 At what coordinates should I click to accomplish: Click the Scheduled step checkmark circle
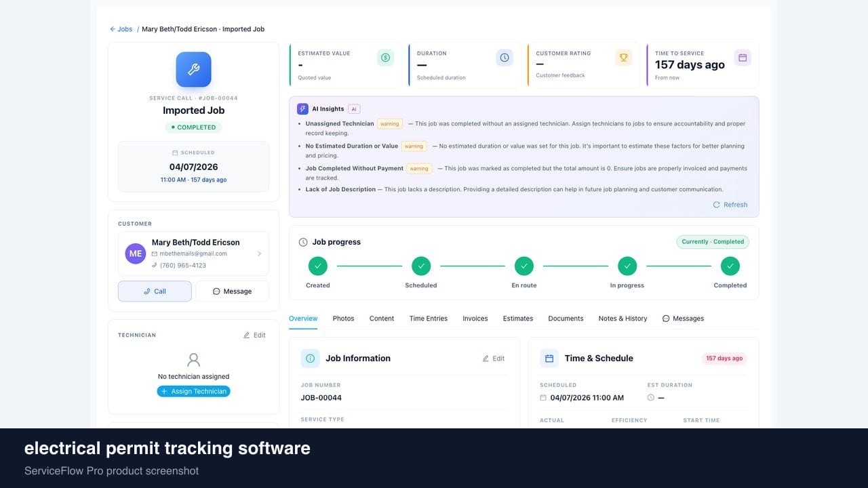[x=421, y=266]
